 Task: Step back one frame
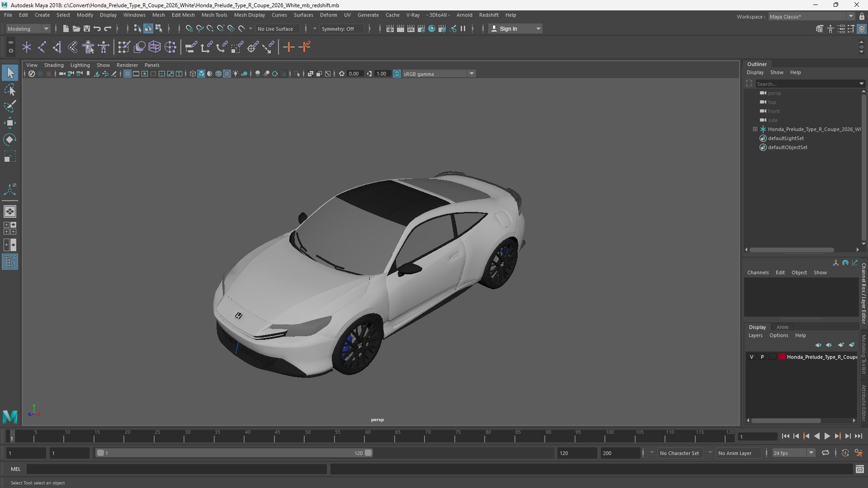click(x=796, y=436)
